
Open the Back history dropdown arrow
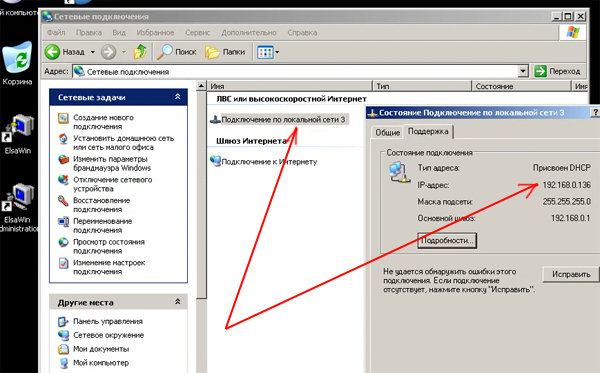pos(93,52)
